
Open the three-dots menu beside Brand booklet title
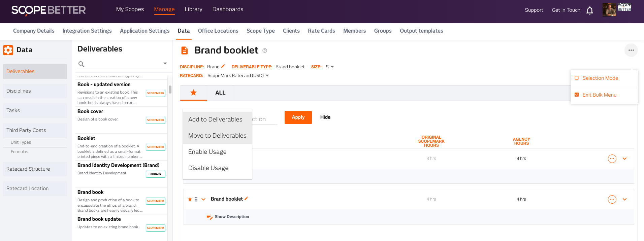click(x=631, y=50)
